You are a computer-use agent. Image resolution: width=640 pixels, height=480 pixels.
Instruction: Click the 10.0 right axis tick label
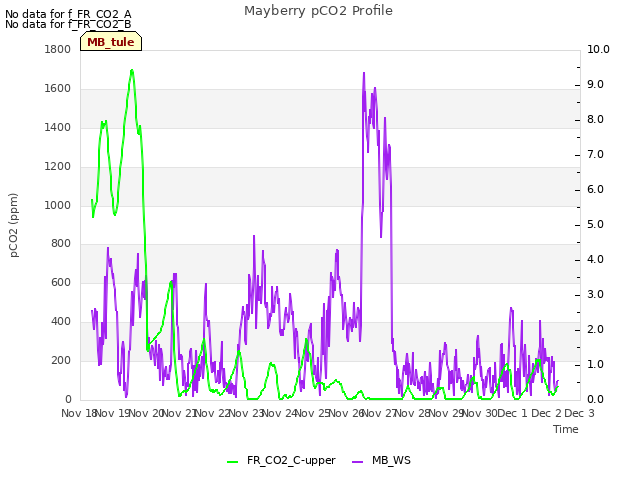[x=598, y=49]
